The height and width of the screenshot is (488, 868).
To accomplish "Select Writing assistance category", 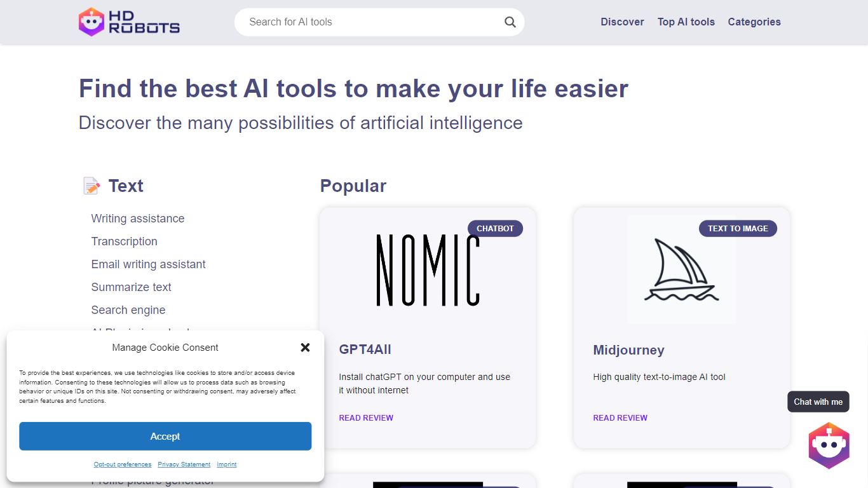I will tap(138, 219).
